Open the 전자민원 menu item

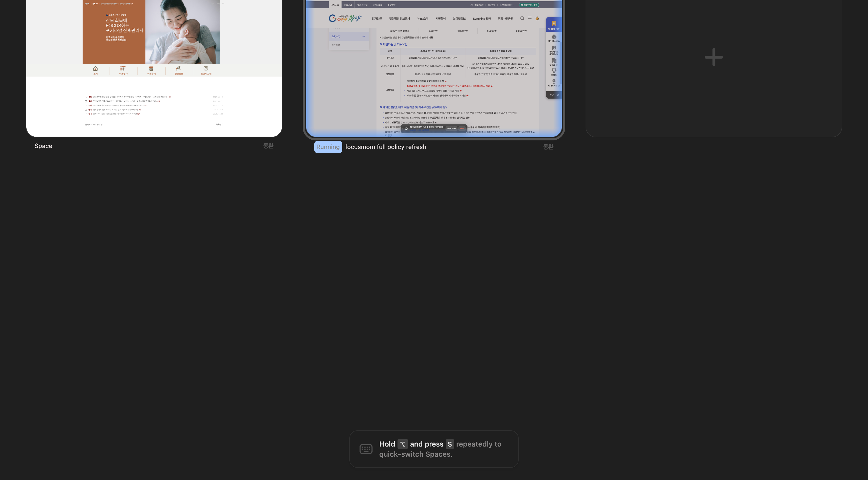point(376,19)
